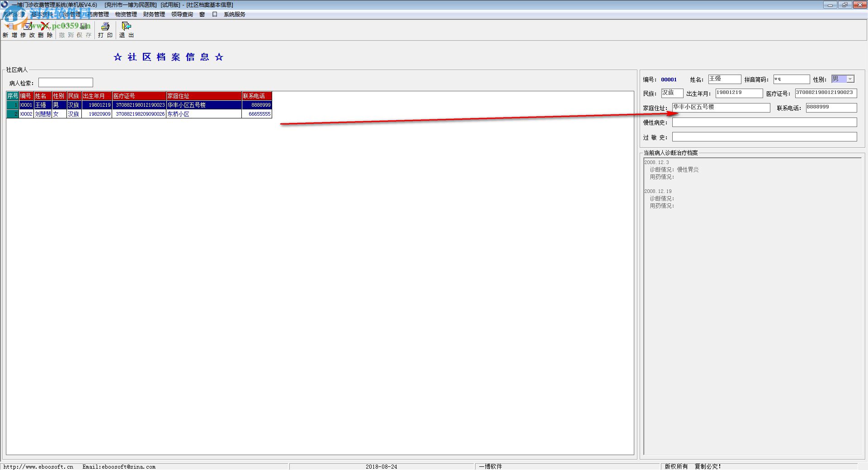Click the empty 过敏史 input field
The image size is (868, 470).
point(764,137)
